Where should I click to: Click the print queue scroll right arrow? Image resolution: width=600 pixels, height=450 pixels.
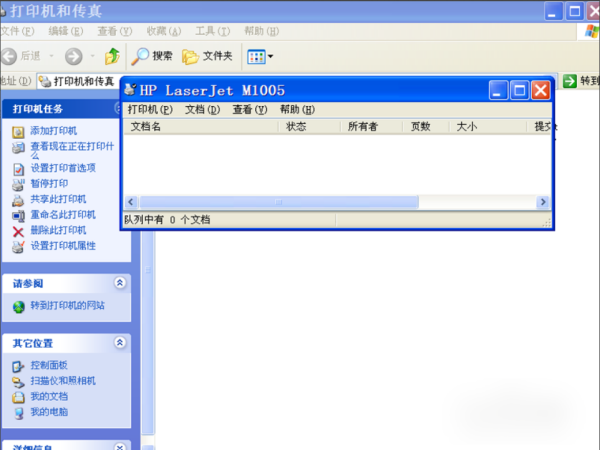pos(543,202)
